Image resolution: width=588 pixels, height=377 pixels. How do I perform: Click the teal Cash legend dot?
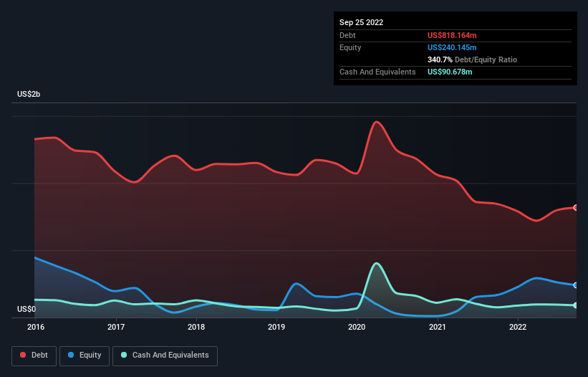pos(124,355)
